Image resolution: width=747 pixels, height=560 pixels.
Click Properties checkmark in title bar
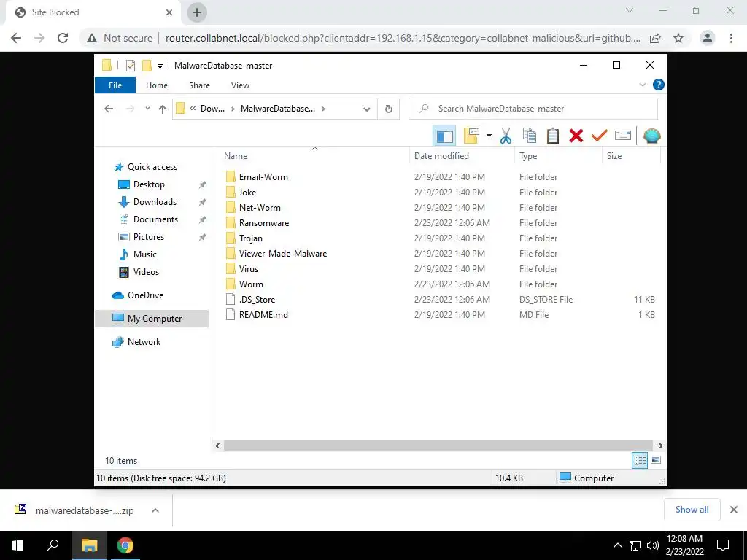coord(130,66)
